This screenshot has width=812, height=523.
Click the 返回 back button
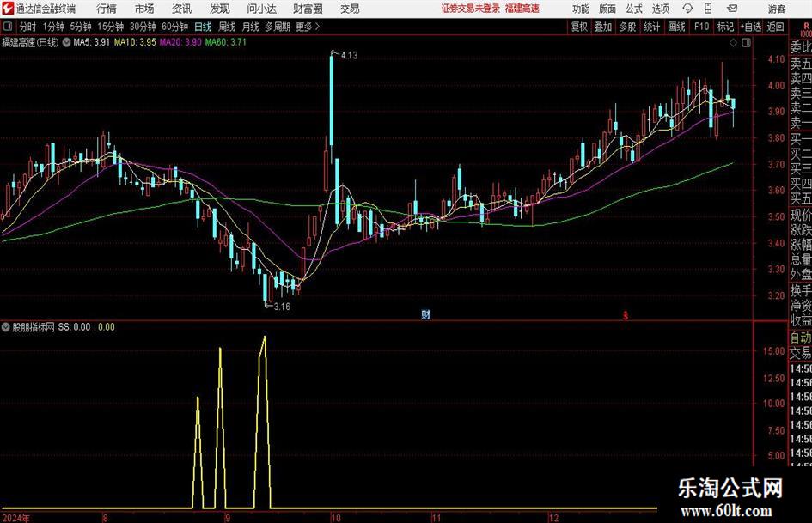coord(775,27)
